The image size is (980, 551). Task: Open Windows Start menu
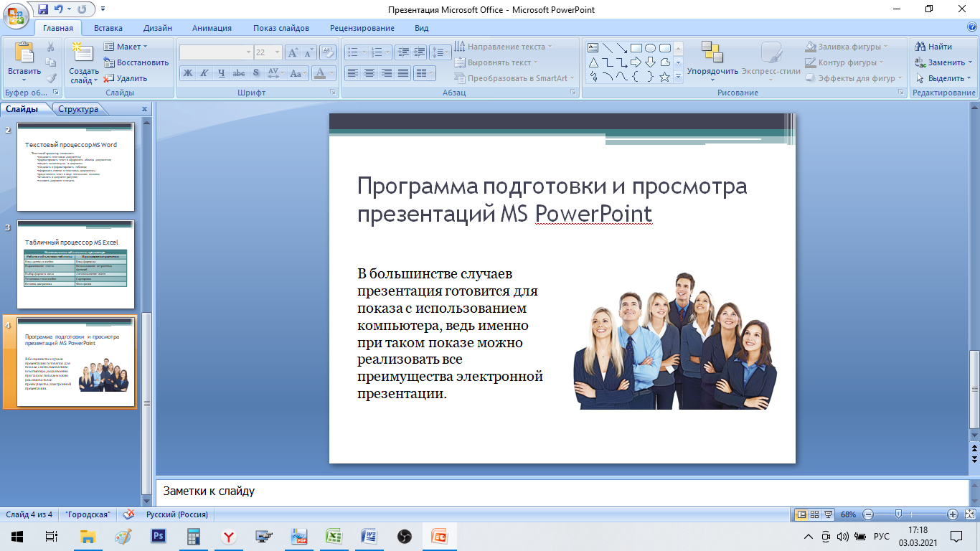[17, 536]
